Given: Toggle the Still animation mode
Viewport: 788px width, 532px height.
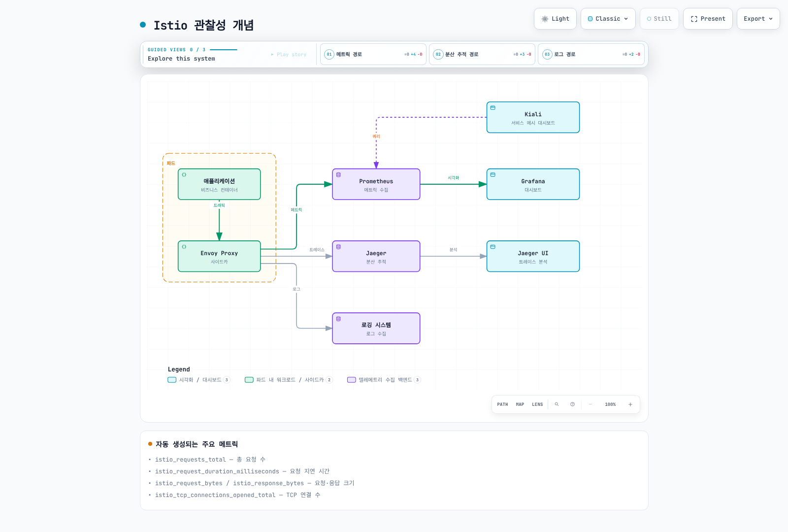Looking at the screenshot, I should point(659,19).
